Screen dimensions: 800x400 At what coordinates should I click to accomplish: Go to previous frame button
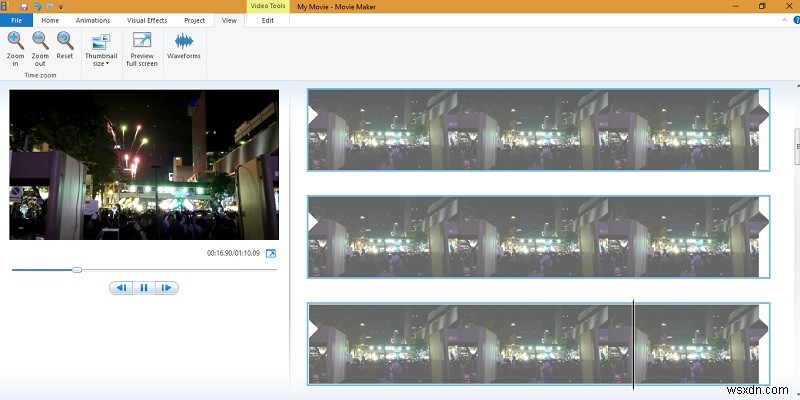[x=121, y=288]
